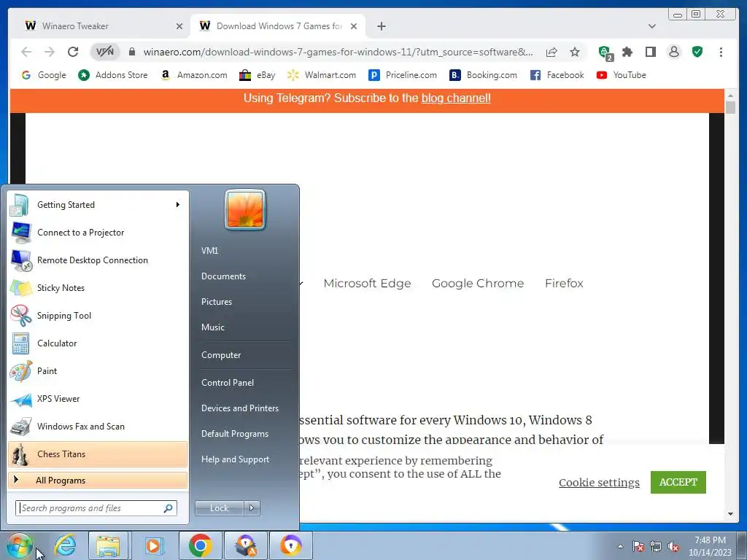
Task: Open the Chrome three-dot menu
Action: pos(721,52)
